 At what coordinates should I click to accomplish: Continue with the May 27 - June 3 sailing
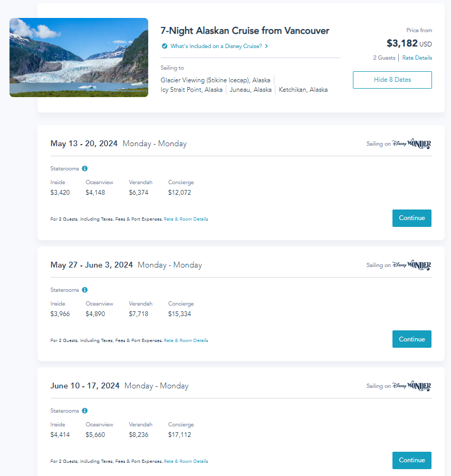tap(411, 339)
